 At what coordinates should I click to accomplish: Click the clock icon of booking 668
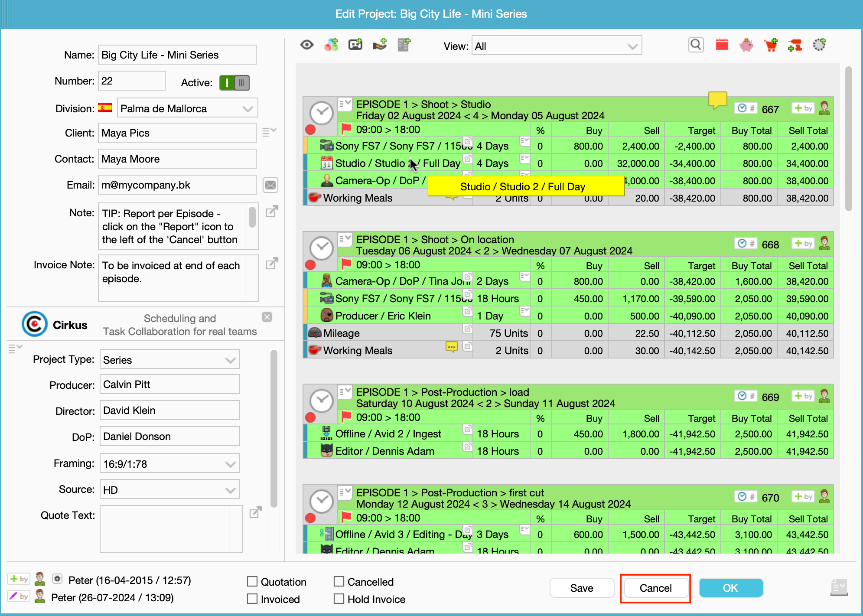(322, 248)
